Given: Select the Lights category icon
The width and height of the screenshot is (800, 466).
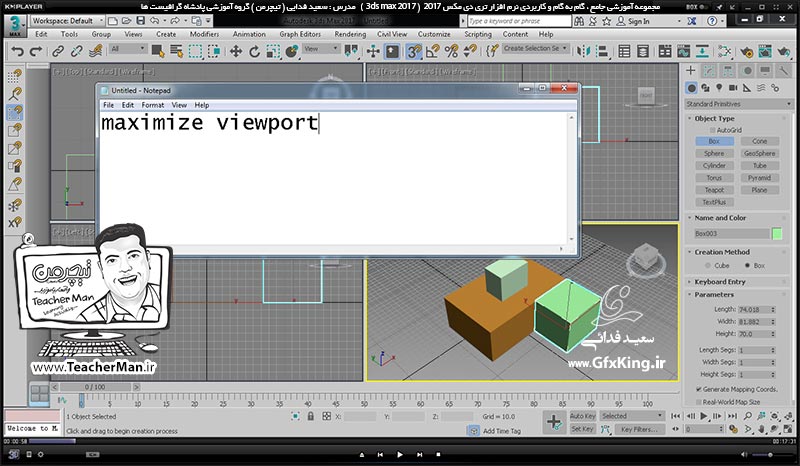Looking at the screenshot, I should point(719,88).
